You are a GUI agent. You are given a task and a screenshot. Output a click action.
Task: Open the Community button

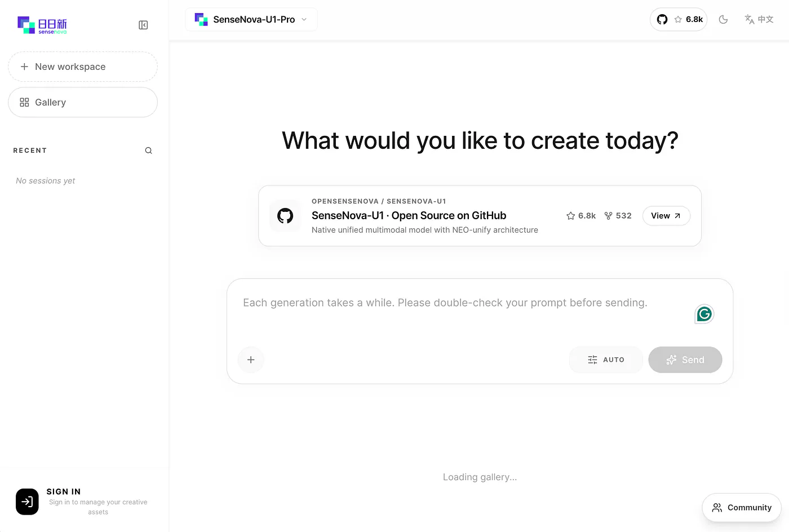pos(742,508)
